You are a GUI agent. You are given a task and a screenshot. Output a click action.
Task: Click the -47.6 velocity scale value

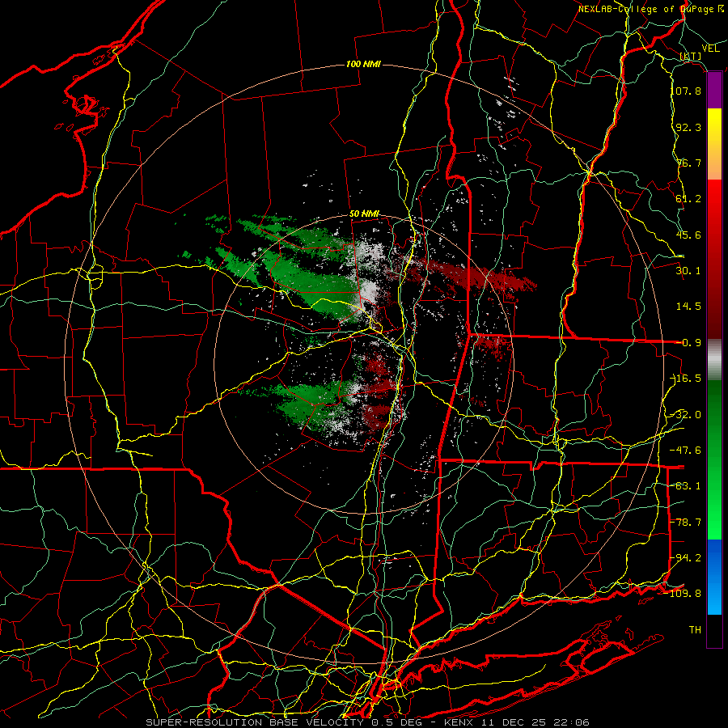pyautogui.click(x=686, y=451)
